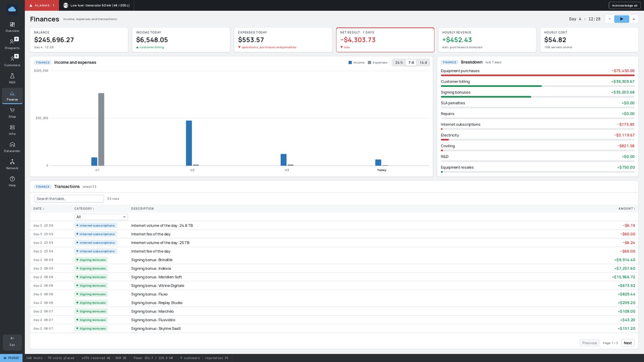This screenshot has height=362, width=644.
Task: Click the Search the table field
Action: coord(69,199)
